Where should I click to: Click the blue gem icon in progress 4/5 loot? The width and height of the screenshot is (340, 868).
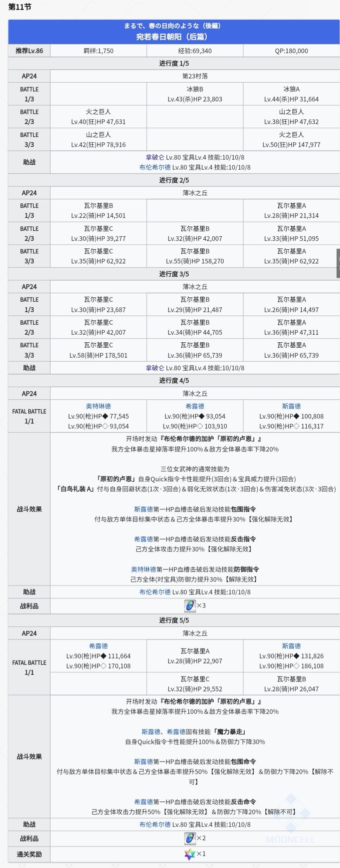[190, 606]
